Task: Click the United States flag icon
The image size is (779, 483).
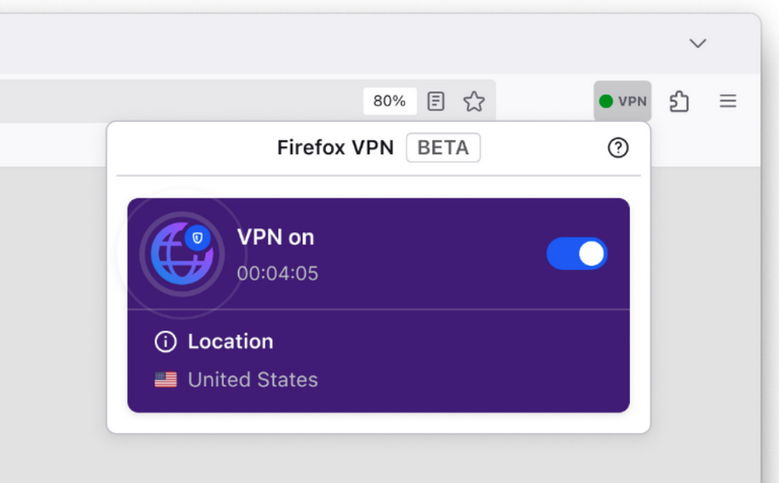Action: click(x=165, y=380)
